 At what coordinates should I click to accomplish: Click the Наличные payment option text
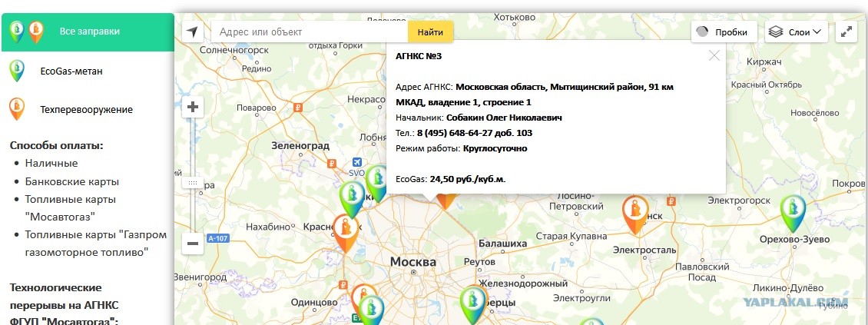coord(51,164)
